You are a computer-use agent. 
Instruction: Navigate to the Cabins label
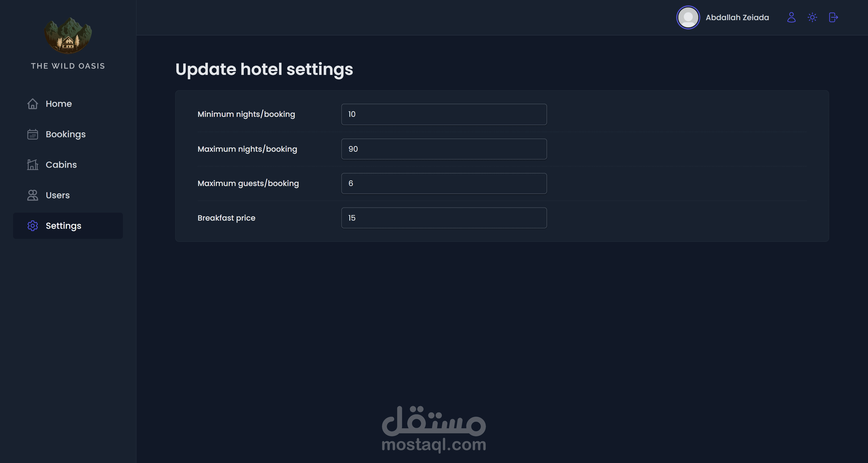tap(61, 165)
